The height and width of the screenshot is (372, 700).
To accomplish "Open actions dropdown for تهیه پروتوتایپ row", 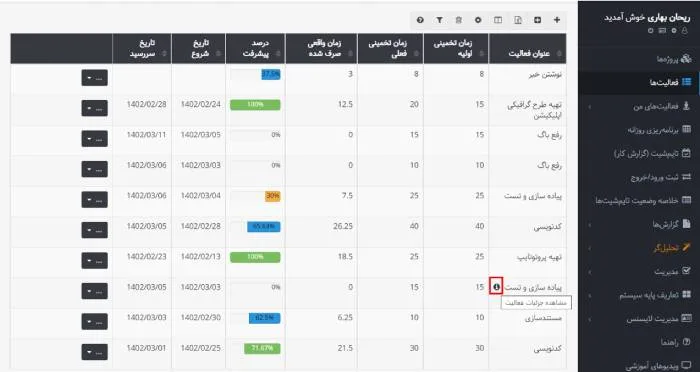I will (x=95, y=260).
